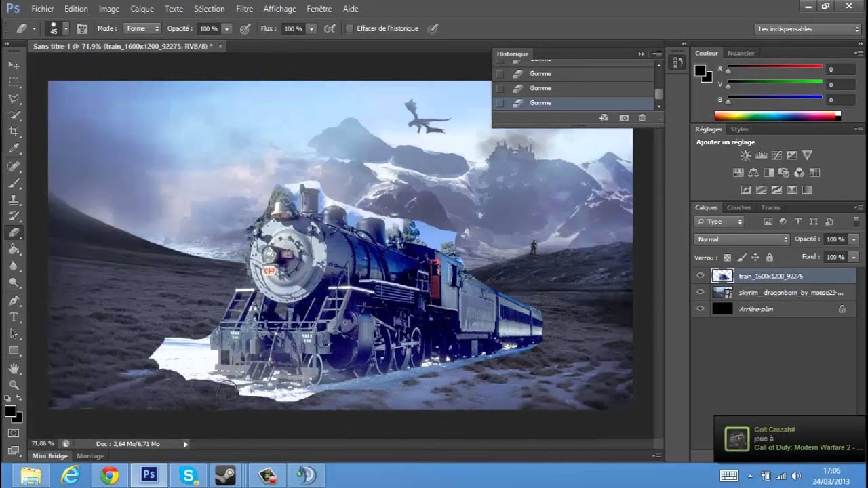Open the brush preset picker showing 45
Screen dimensions: 868x488
pos(56,28)
